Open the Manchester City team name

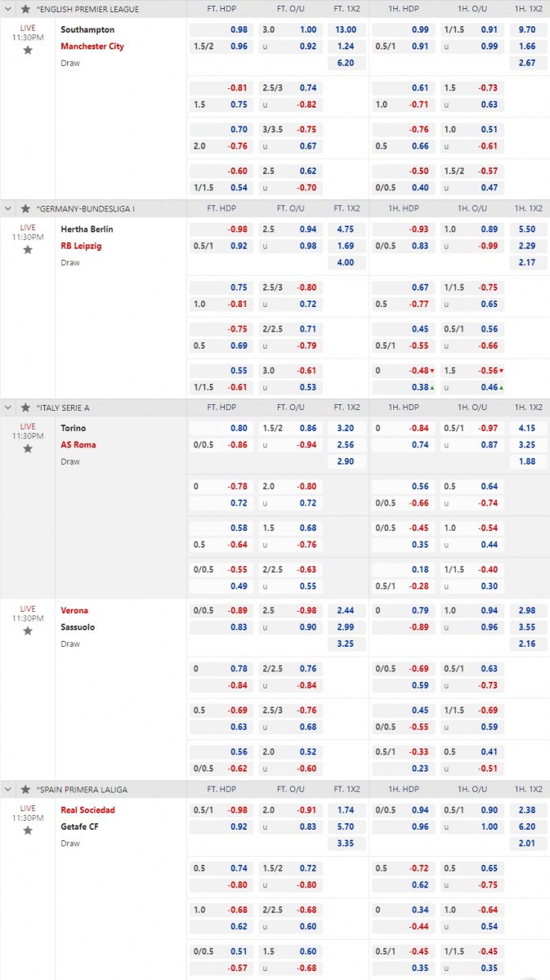pyautogui.click(x=92, y=47)
